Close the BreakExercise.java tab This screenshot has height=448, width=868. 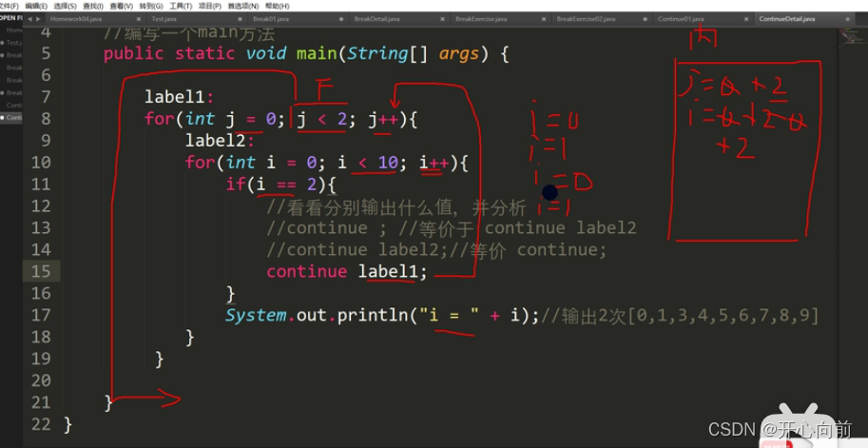(544, 19)
